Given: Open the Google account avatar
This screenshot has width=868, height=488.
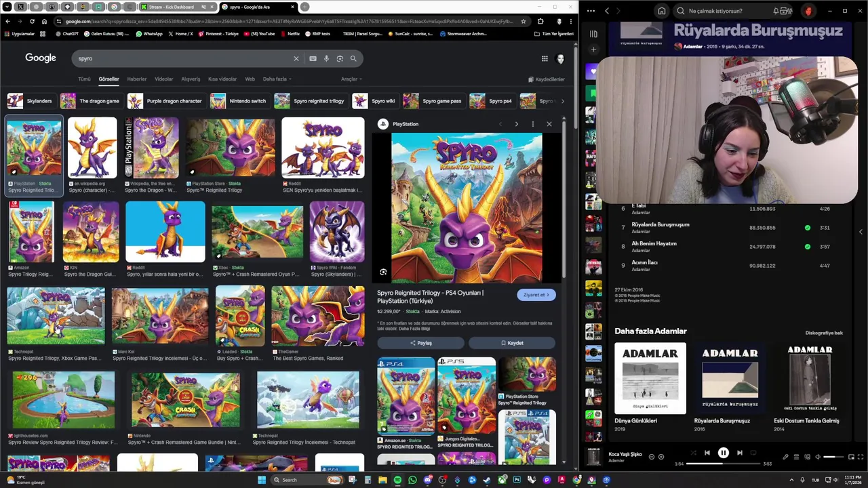Looking at the screenshot, I should pyautogui.click(x=560, y=59).
